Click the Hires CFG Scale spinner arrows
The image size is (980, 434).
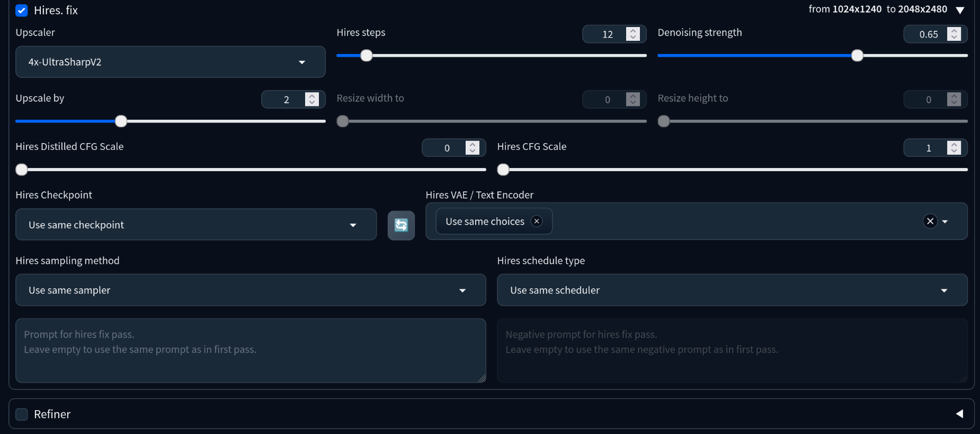tap(954, 147)
